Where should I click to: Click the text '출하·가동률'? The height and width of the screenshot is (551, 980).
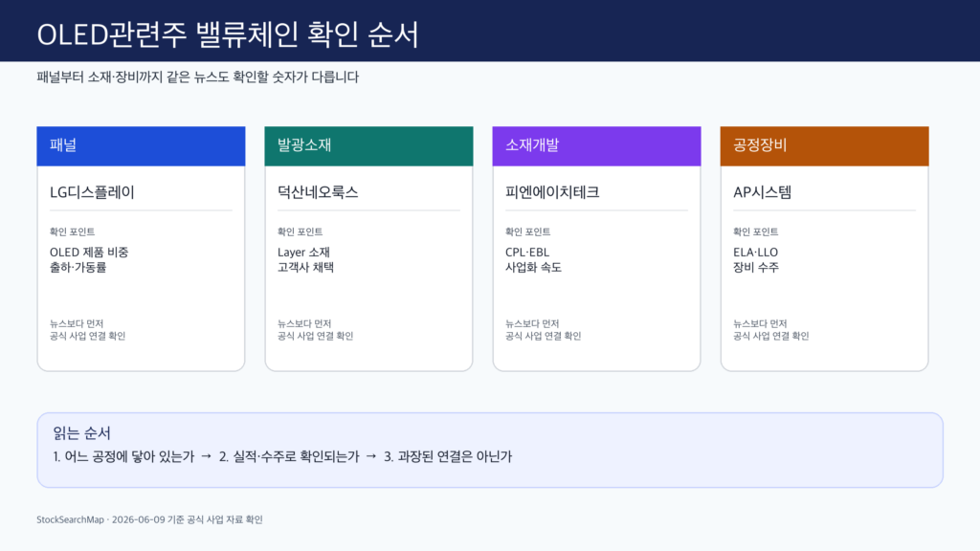[78, 268]
